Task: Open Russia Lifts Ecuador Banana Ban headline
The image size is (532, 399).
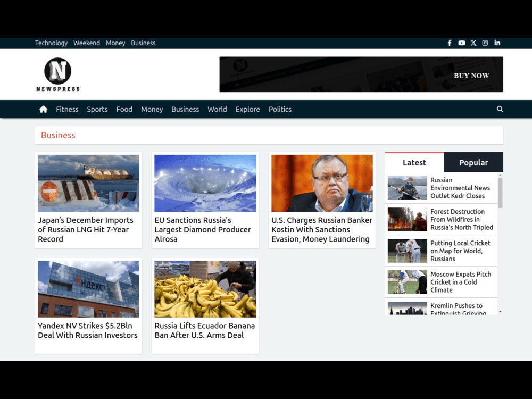Action: pyautogui.click(x=205, y=330)
